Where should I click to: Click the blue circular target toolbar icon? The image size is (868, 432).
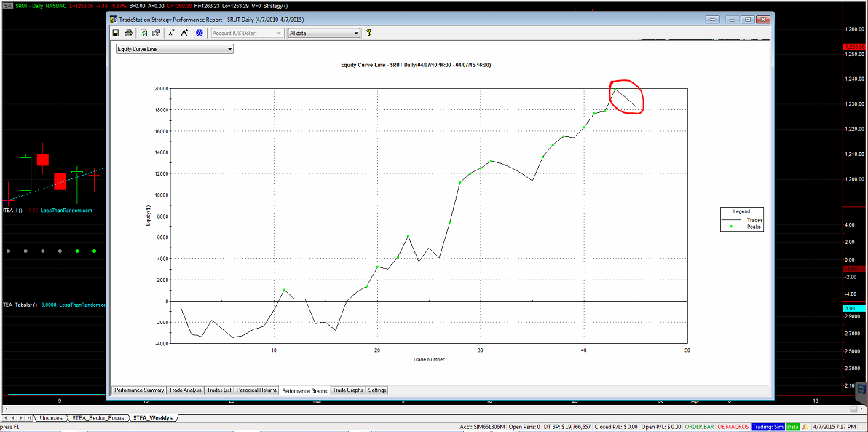tap(200, 33)
